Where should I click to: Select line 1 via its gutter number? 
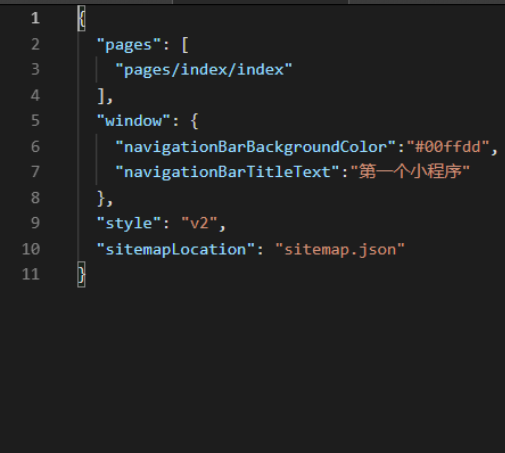point(35,18)
